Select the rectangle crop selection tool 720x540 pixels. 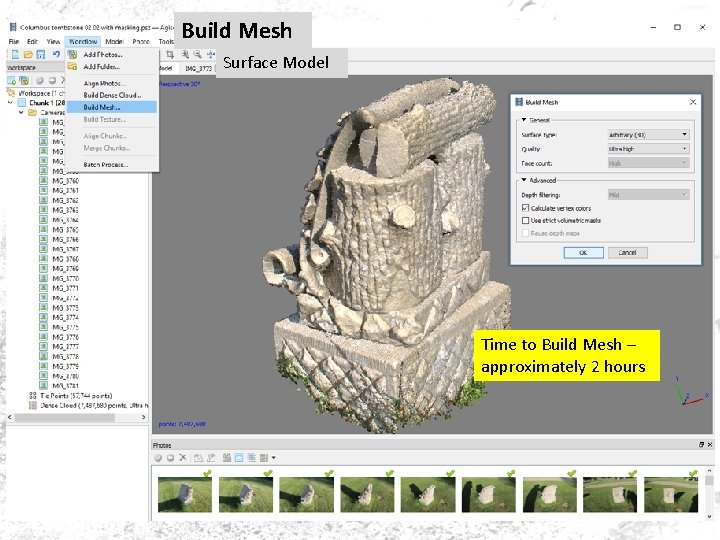click(170, 55)
